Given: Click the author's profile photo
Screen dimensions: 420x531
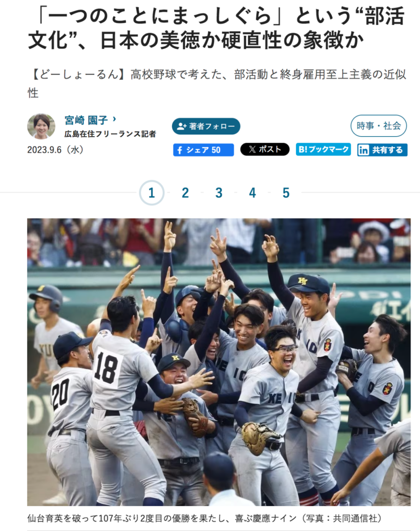Looking at the screenshot, I should tap(41, 126).
